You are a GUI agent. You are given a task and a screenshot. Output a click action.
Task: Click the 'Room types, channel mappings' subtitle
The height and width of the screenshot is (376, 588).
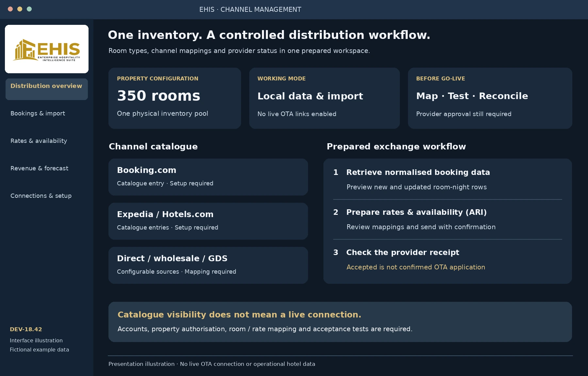pos(239,51)
